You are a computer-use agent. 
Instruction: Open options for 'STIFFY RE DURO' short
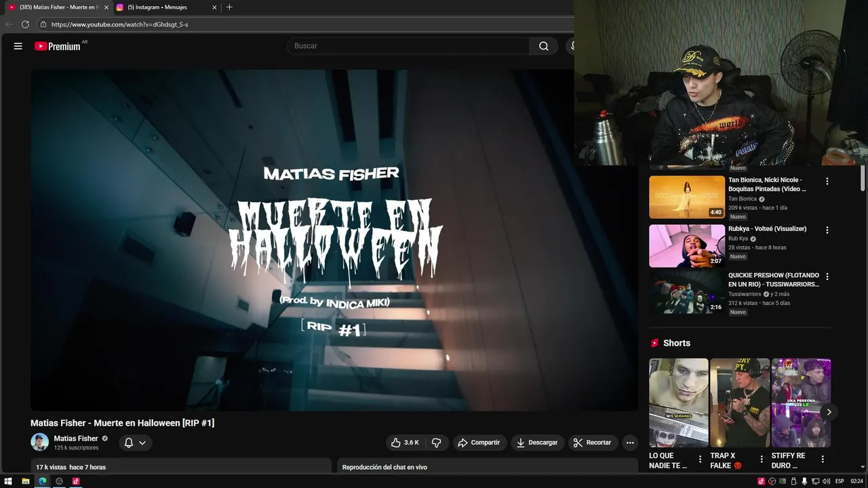click(x=823, y=460)
